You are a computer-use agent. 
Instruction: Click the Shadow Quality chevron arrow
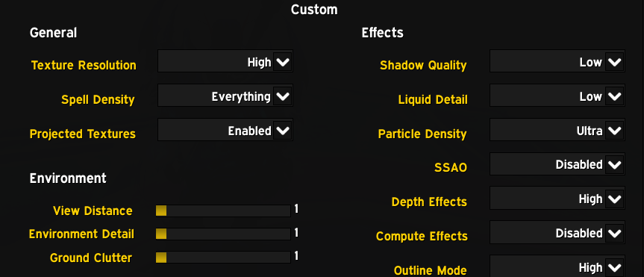click(614, 63)
